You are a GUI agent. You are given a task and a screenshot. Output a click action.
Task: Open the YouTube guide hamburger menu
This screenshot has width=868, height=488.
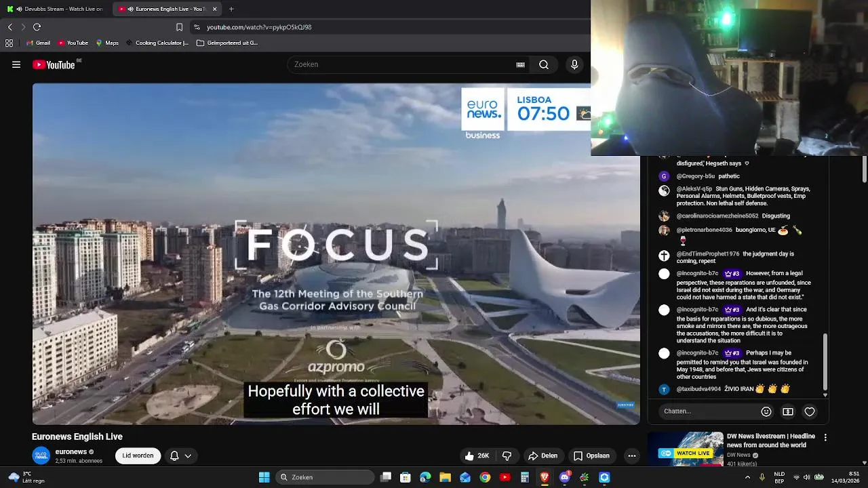click(x=16, y=64)
